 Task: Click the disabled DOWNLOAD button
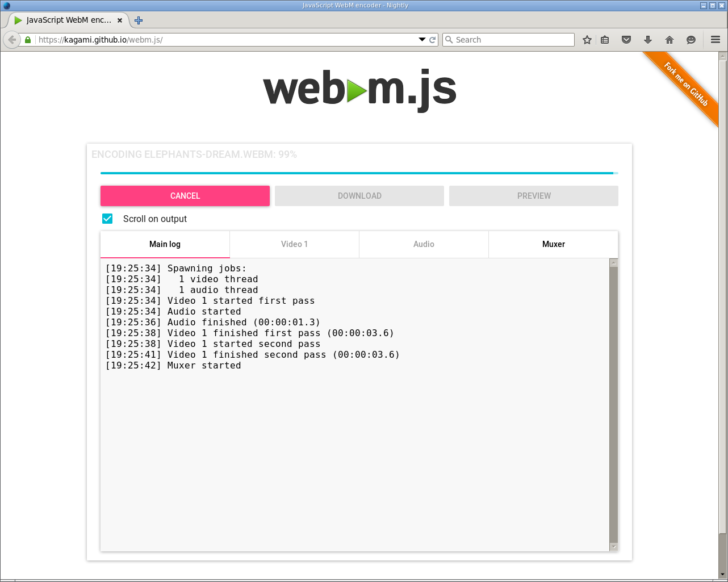coord(359,196)
